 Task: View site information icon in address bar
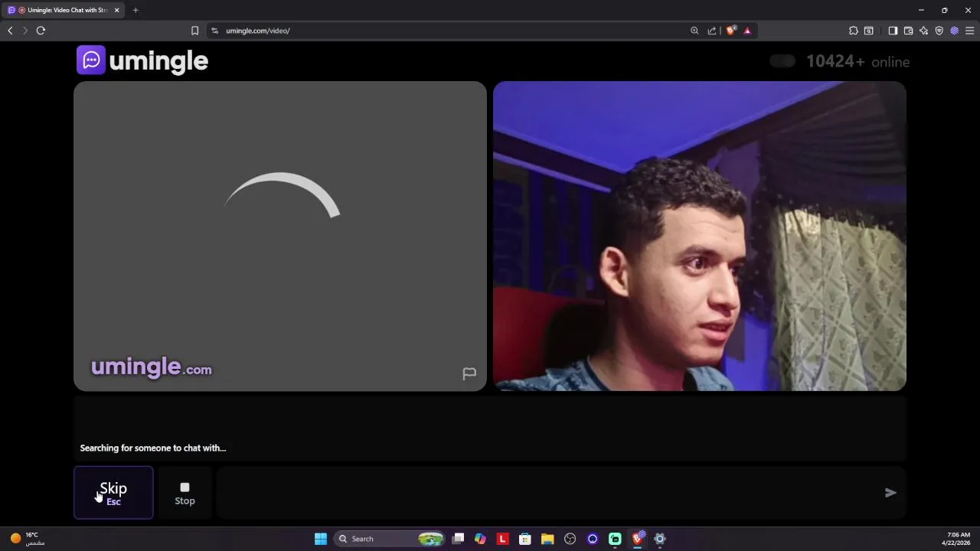point(214,31)
